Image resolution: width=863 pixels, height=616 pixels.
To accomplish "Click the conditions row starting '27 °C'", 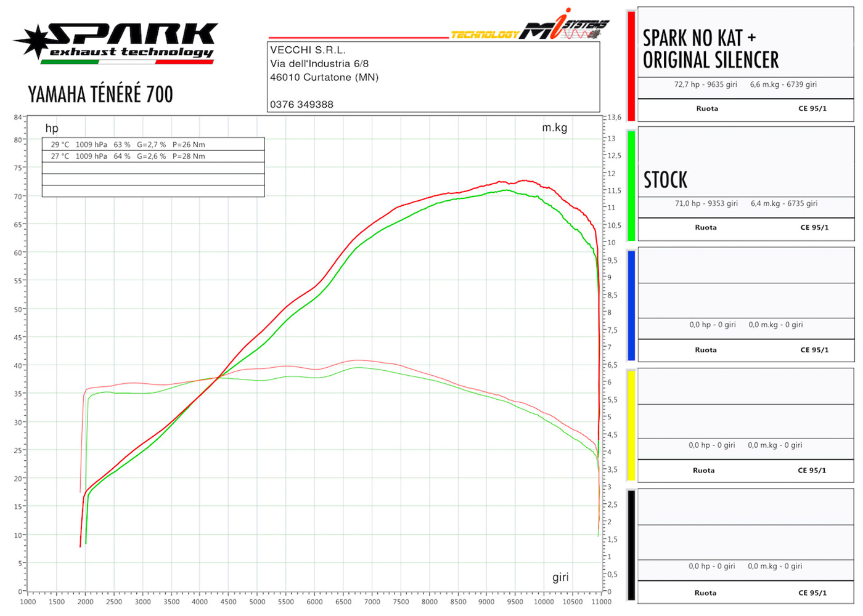I will click(x=153, y=156).
